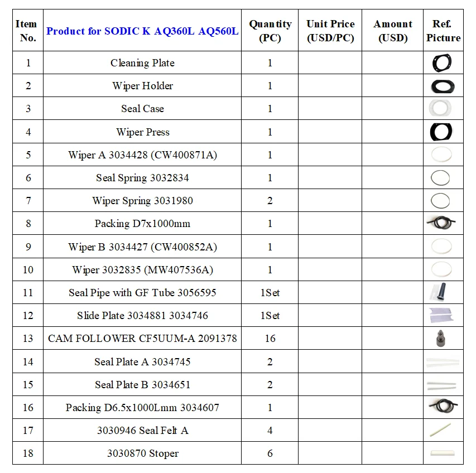Select the 3030870 Stoper name cell
This screenshot has width=476, height=473.
pyautogui.click(x=142, y=453)
